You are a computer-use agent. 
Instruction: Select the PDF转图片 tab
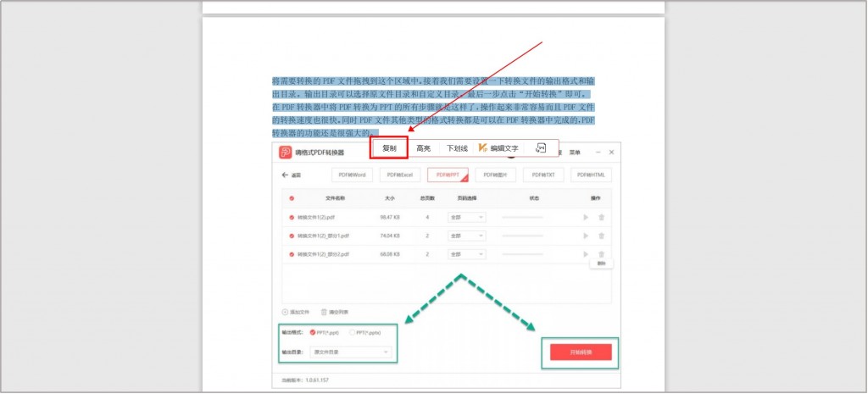point(495,175)
